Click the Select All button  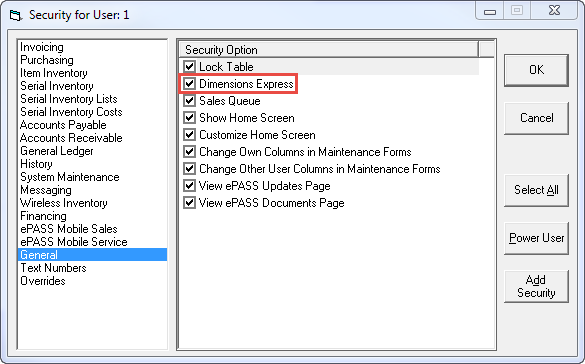(536, 190)
